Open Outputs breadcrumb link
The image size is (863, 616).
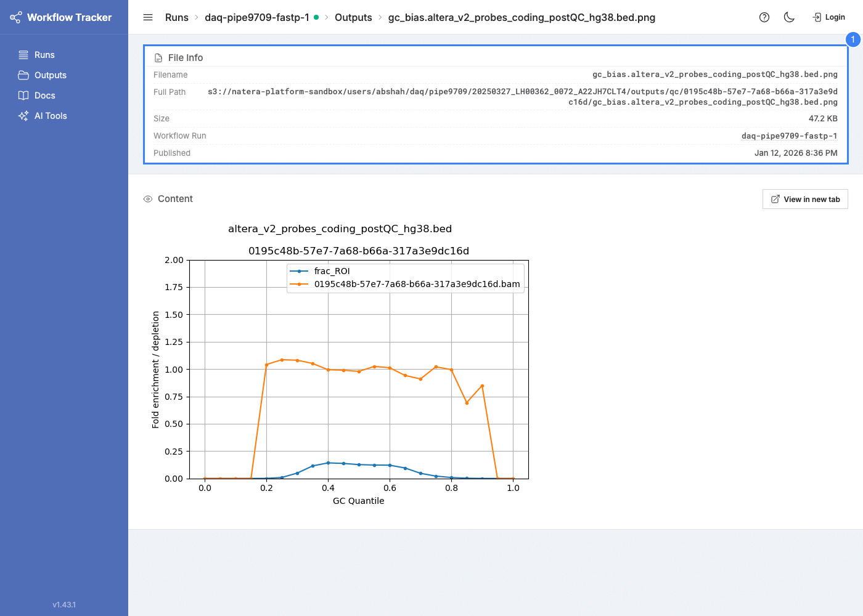click(x=353, y=17)
